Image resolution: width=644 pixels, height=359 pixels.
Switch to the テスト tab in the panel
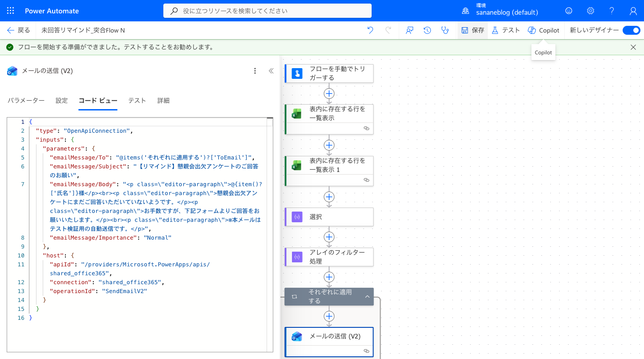click(x=137, y=101)
